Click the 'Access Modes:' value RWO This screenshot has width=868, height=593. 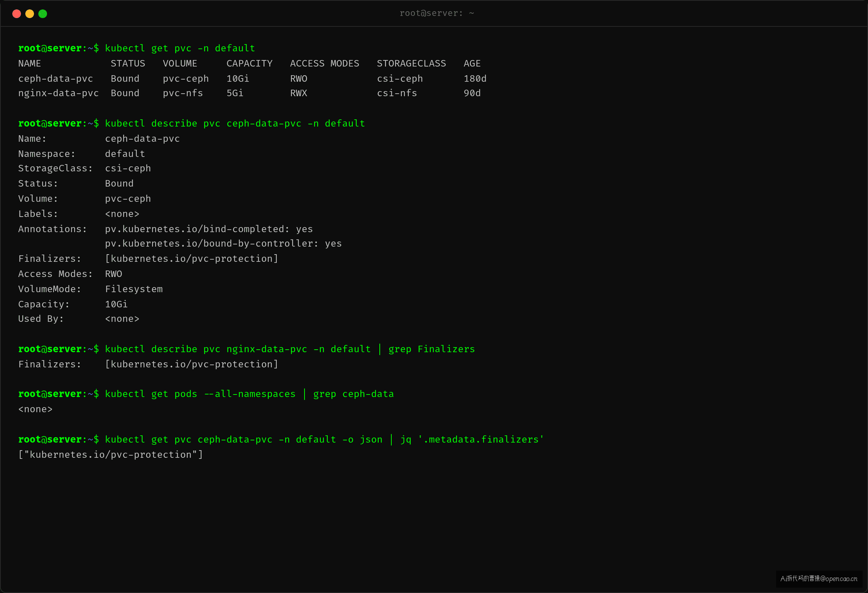click(x=114, y=274)
